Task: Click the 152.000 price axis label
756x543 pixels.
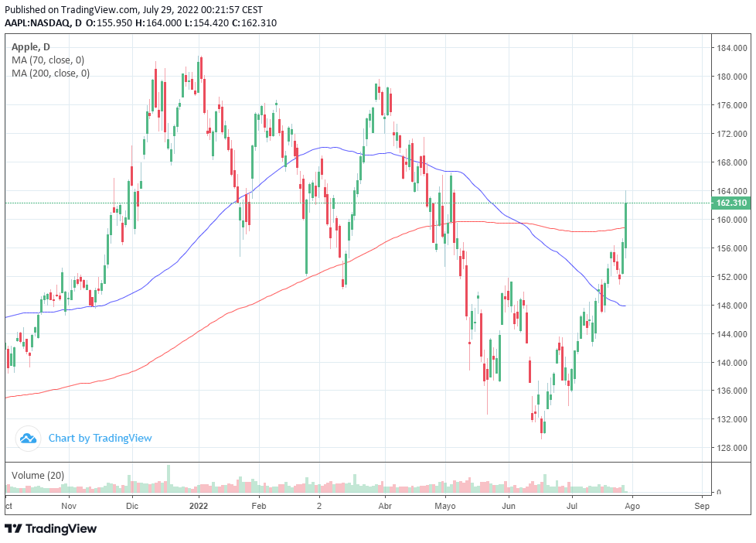Action: point(732,277)
